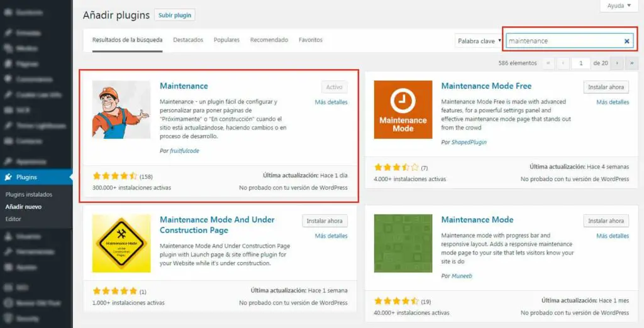Image resolution: width=644 pixels, height=328 pixels.
Task: Switch to the Recomendado tab
Action: coord(269,40)
